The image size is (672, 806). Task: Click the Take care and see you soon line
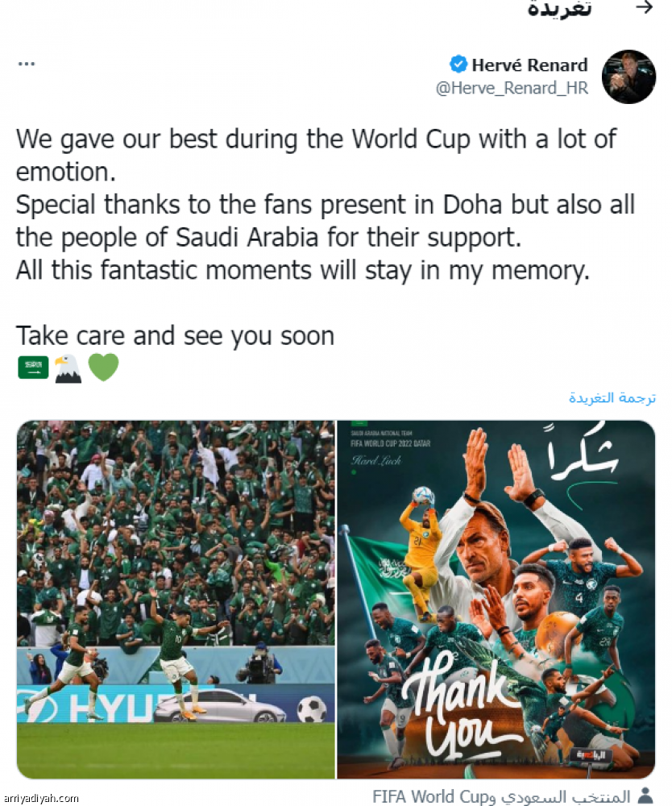click(x=175, y=336)
